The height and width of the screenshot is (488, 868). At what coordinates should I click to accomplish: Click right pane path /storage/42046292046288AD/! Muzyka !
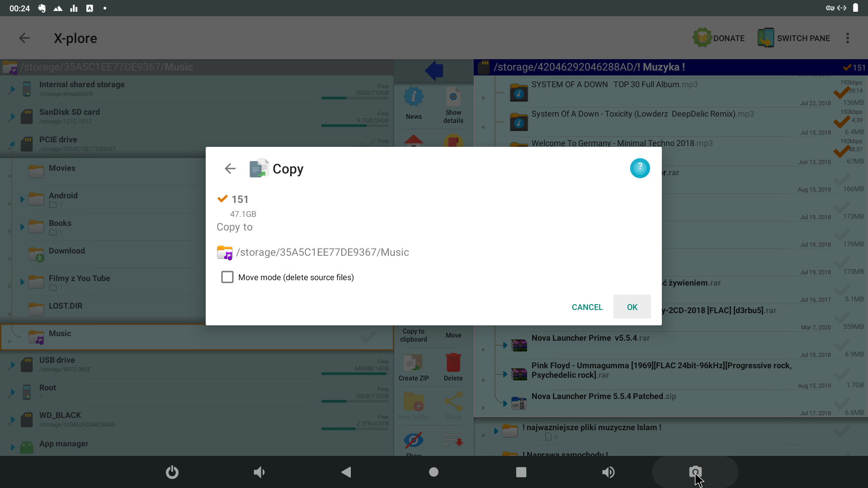coord(589,67)
